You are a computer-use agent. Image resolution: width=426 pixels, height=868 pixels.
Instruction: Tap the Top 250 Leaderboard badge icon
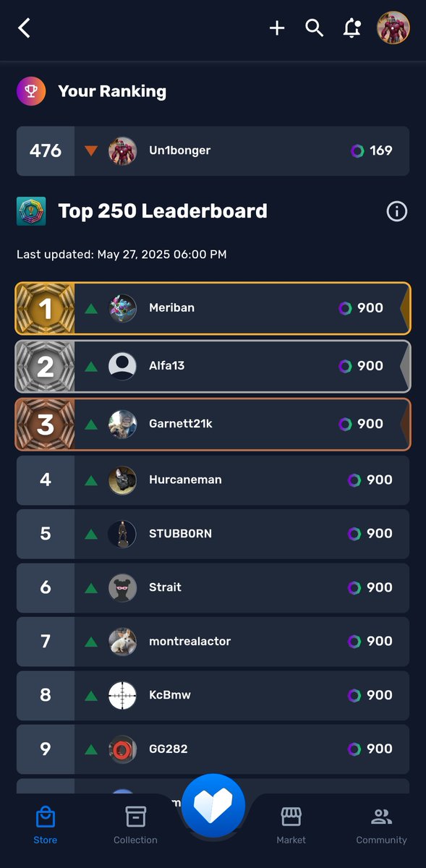tap(31, 211)
